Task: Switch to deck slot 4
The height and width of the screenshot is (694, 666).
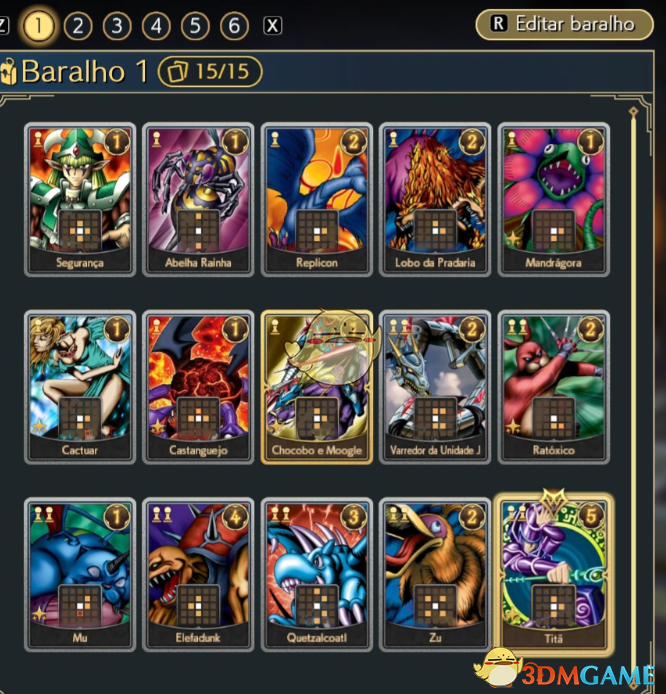Action: point(156,26)
